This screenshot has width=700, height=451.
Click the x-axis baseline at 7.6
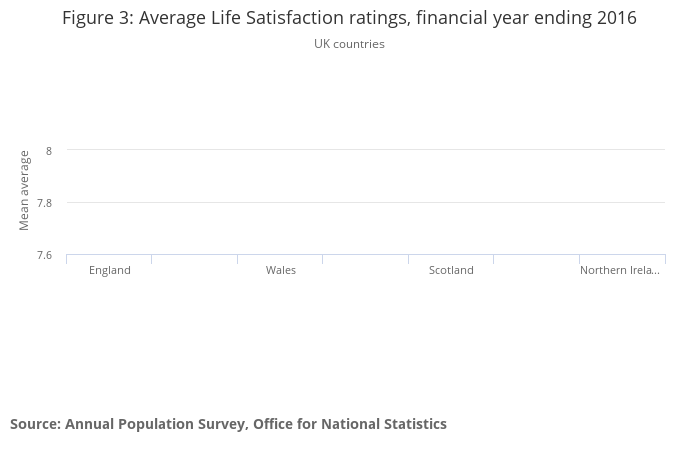click(x=365, y=255)
